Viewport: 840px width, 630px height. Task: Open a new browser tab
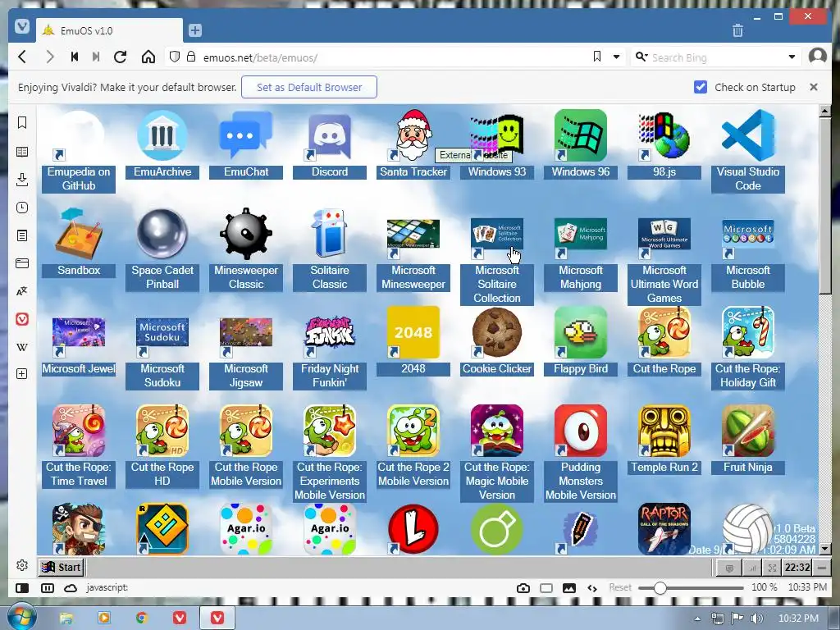195,30
